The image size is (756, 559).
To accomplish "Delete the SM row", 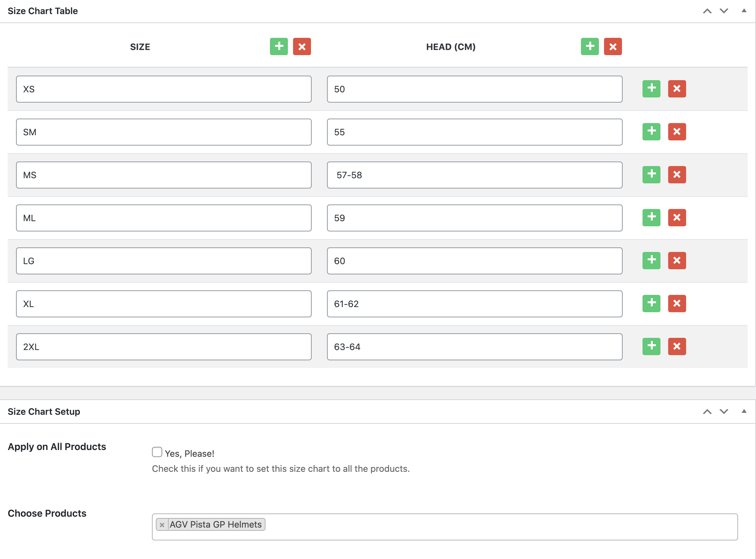I will [x=676, y=132].
